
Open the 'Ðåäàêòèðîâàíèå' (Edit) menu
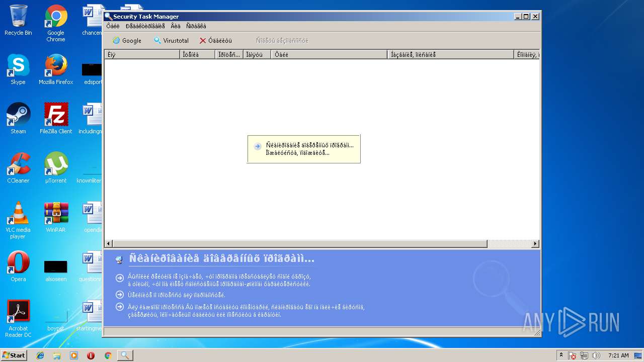[145, 26]
